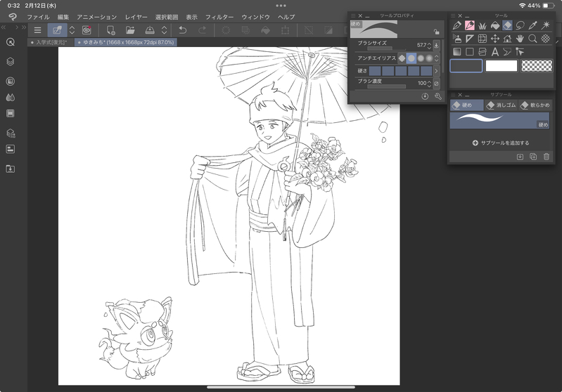
Task: Open the Quick Access palette in the sidebar
Action: click(x=11, y=42)
